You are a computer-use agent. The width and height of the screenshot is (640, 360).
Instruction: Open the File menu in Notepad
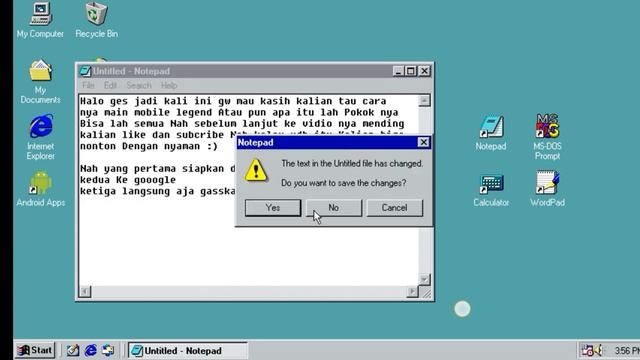88,85
